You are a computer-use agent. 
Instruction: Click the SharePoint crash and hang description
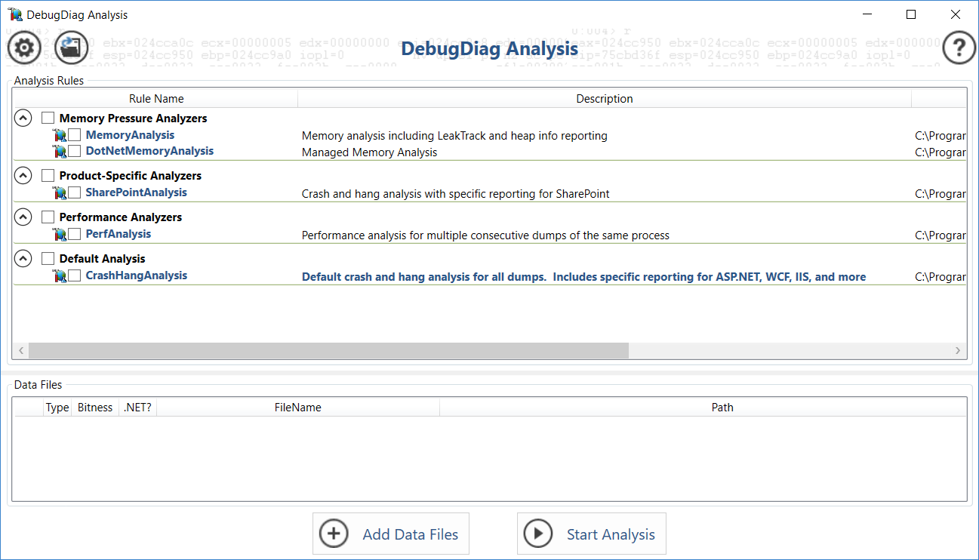[455, 194]
